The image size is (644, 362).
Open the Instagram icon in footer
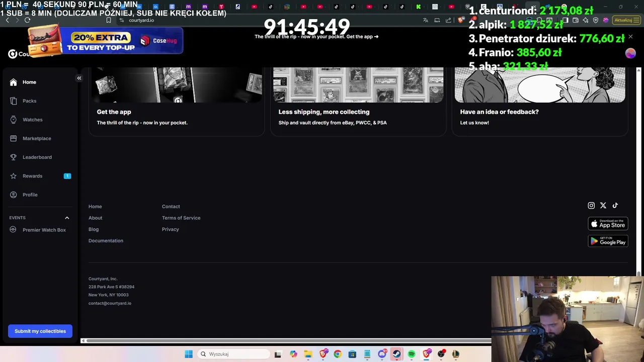click(591, 205)
